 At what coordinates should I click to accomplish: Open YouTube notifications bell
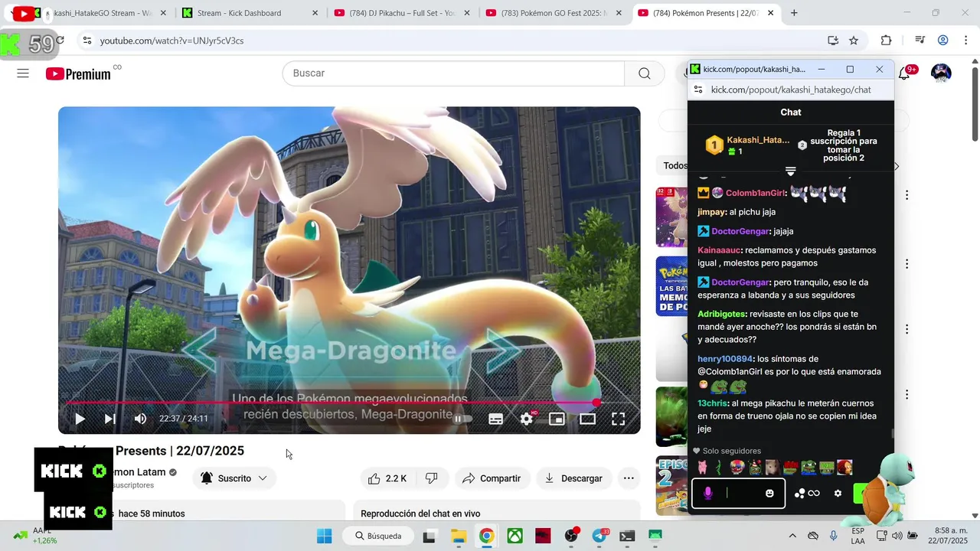tap(906, 73)
